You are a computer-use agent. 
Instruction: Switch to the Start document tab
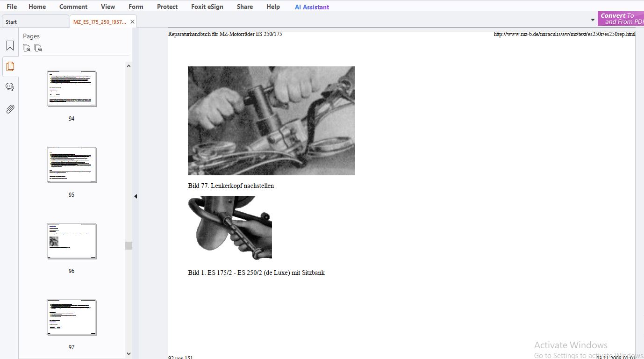coord(35,22)
